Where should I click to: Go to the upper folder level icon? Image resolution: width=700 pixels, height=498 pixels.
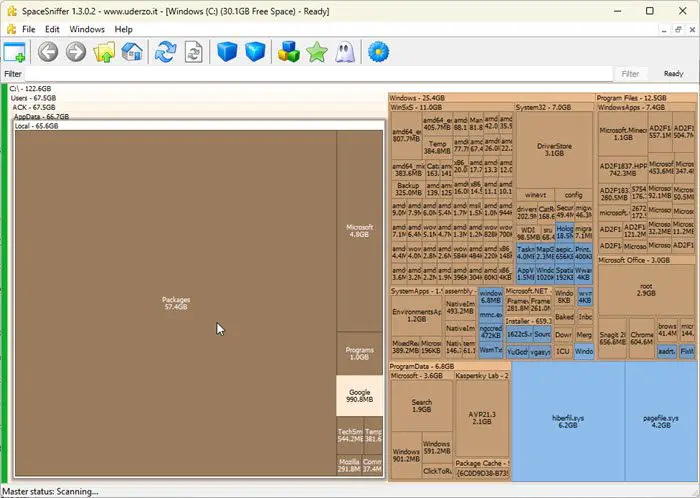pyautogui.click(x=104, y=52)
